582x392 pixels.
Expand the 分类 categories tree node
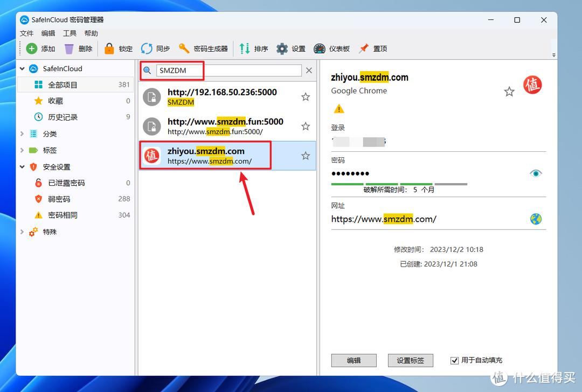[x=22, y=134]
